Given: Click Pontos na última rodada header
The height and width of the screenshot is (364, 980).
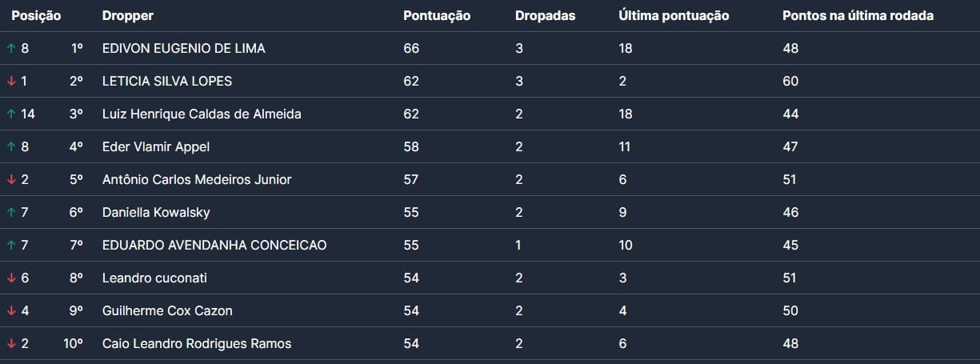Looking at the screenshot, I should (x=858, y=16).
